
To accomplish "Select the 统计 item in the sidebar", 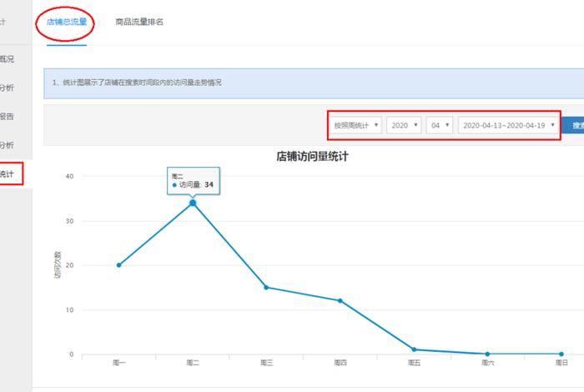I will point(8,174).
